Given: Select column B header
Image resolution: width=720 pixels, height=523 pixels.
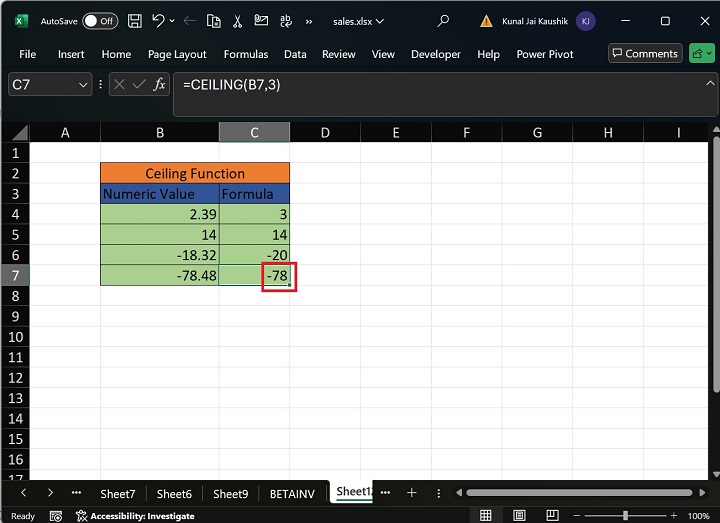Looking at the screenshot, I should click(x=160, y=133).
